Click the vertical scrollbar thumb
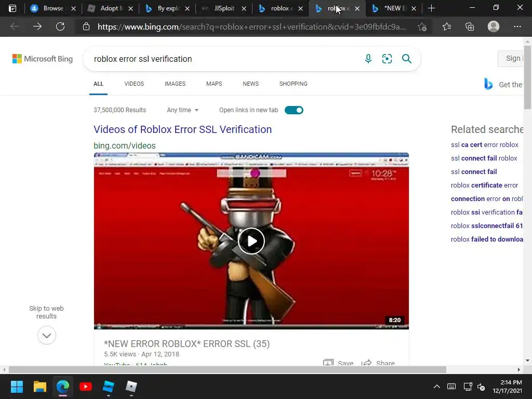532x399 pixels. [x=528, y=78]
